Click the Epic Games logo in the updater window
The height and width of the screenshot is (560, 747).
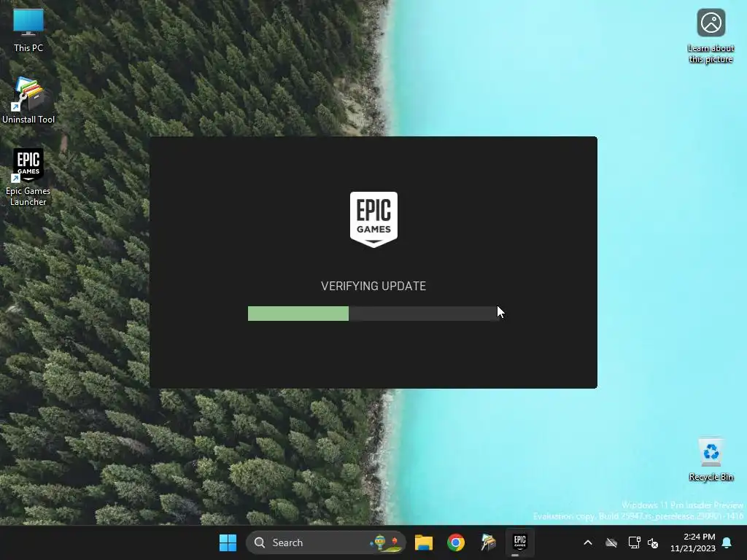pyautogui.click(x=373, y=219)
